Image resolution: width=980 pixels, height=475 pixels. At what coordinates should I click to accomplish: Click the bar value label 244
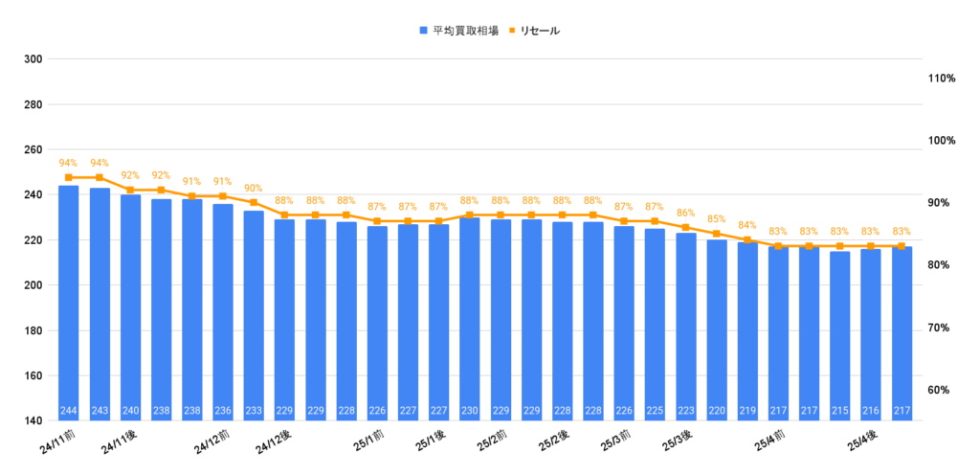(69, 411)
